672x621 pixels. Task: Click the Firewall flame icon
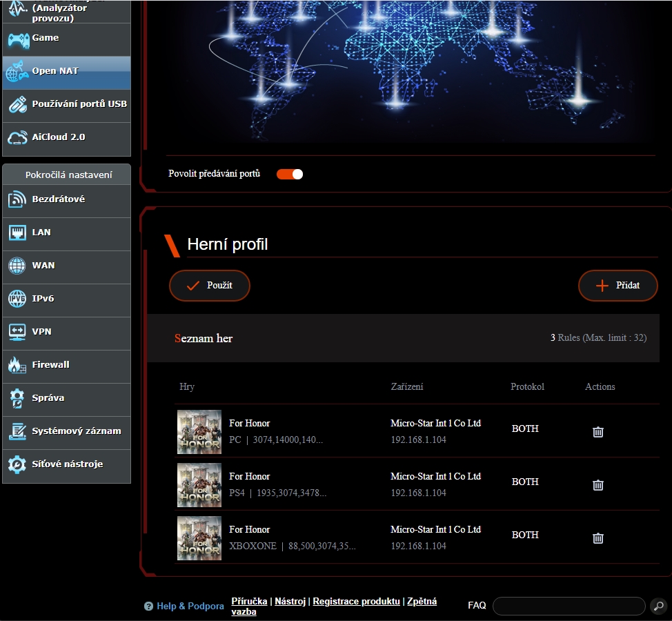point(17,365)
